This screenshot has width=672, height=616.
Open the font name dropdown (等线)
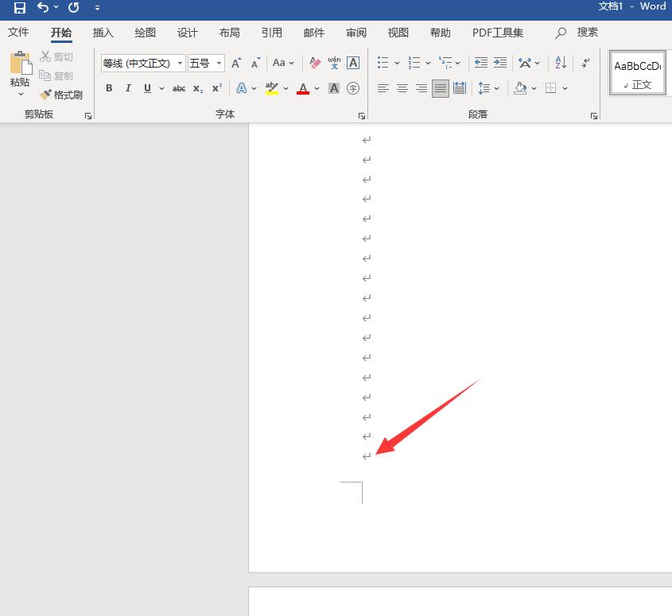(181, 63)
